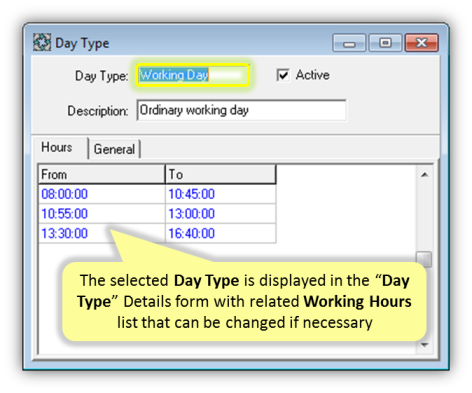Maximize the Day Type window
472x393 pixels.
pyautogui.click(x=385, y=43)
